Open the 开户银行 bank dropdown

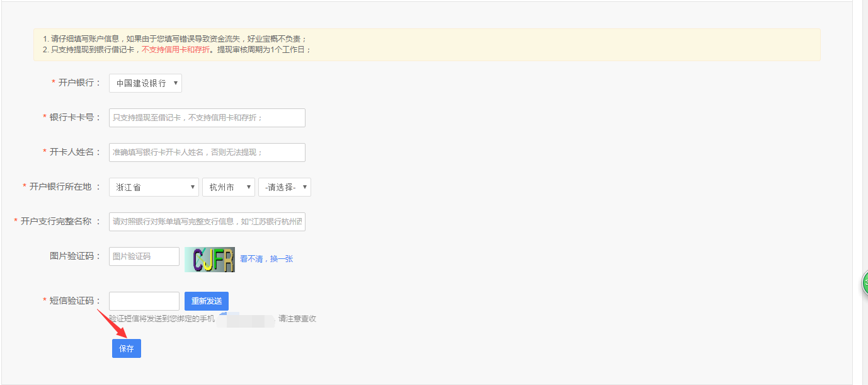click(x=146, y=83)
